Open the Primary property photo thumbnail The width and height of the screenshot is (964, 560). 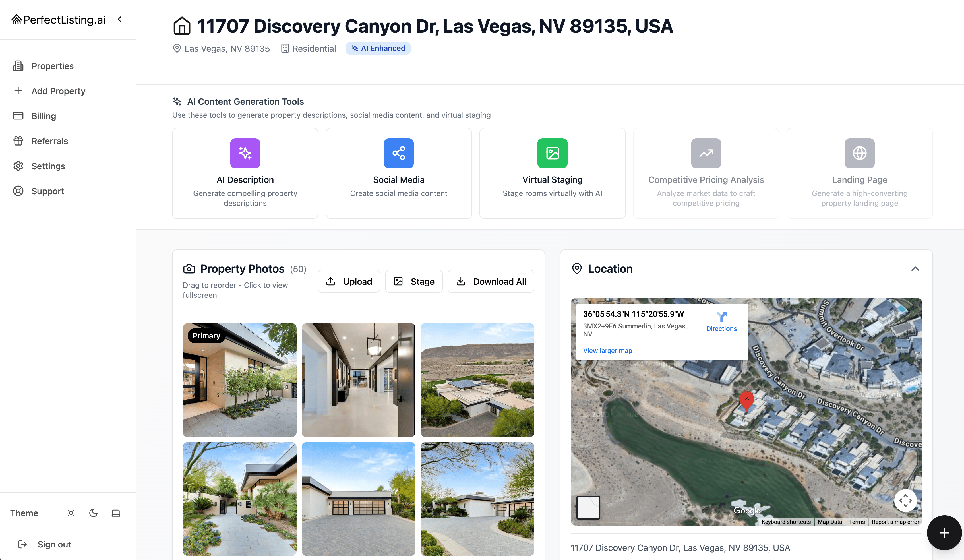239,380
